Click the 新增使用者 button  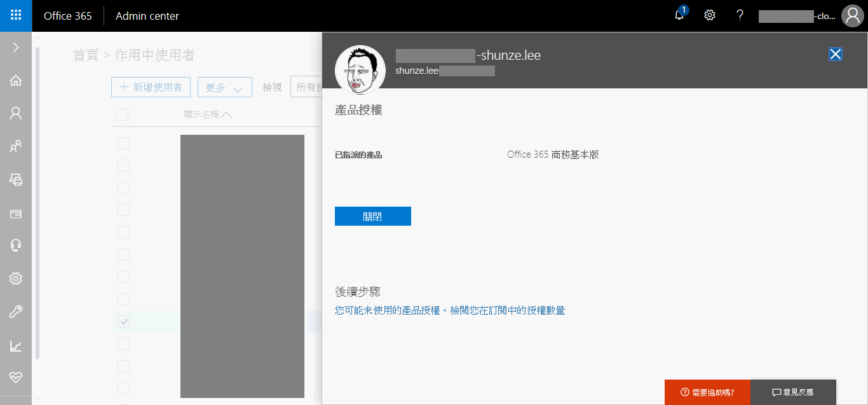pyautogui.click(x=151, y=87)
